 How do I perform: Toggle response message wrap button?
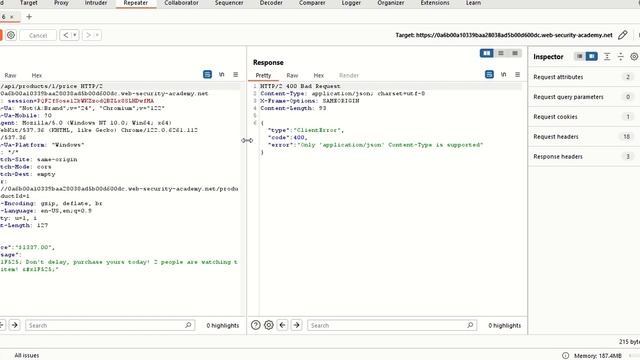(x=489, y=74)
